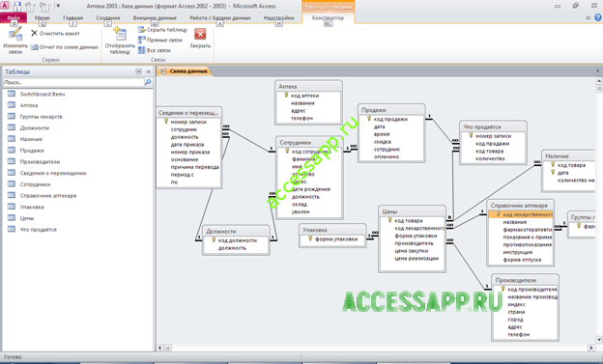Screen dimensions: 603x364
Task: Select Производители table in navigation pane
Action: point(40,162)
